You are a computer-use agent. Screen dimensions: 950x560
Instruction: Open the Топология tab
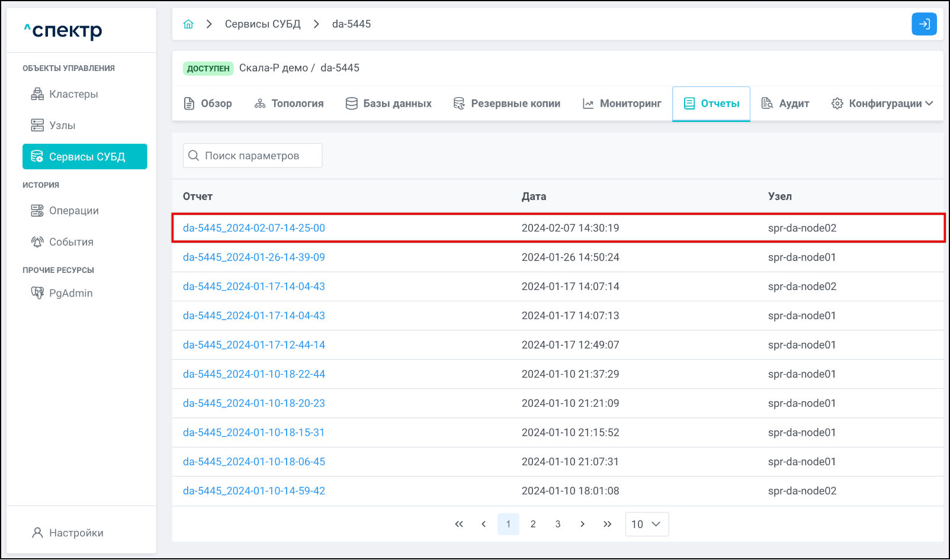[289, 104]
